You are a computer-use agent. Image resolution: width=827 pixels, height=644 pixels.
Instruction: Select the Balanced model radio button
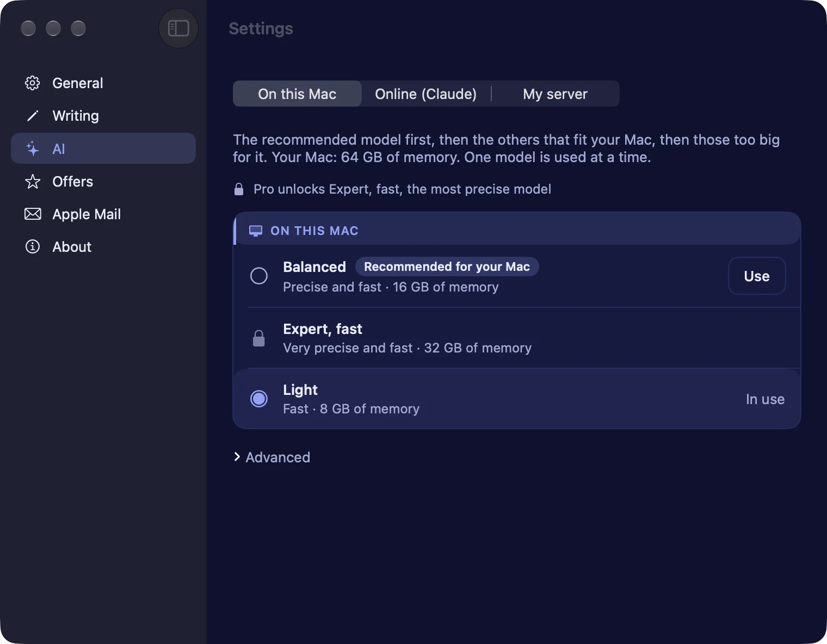(259, 276)
